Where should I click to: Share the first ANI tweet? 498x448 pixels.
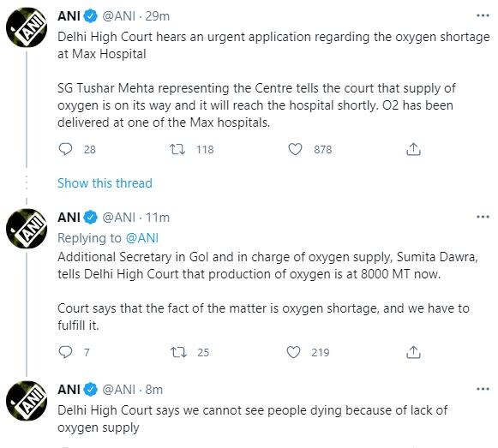tap(413, 149)
